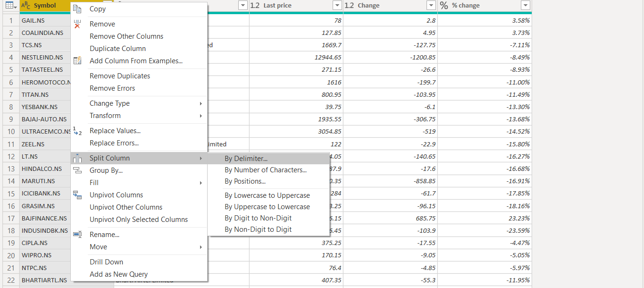Open the % change column filter dropdown
This screenshot has width=644, height=288.
[525, 6]
